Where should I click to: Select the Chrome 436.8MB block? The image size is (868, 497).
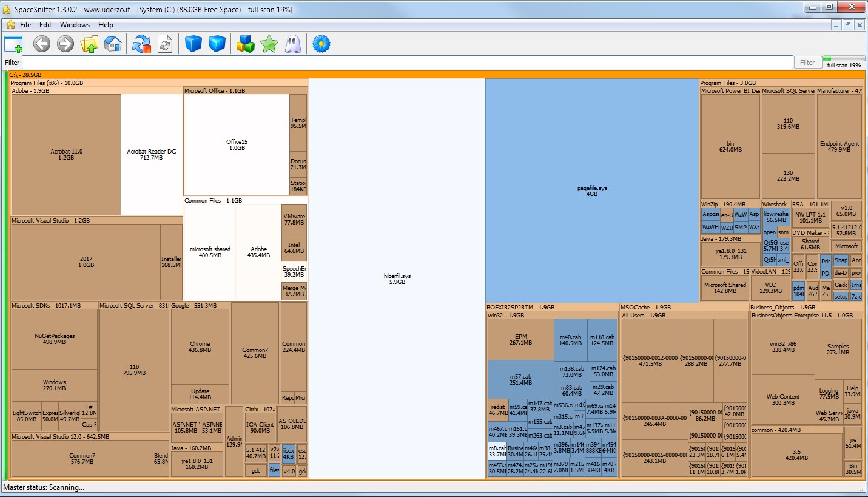200,347
